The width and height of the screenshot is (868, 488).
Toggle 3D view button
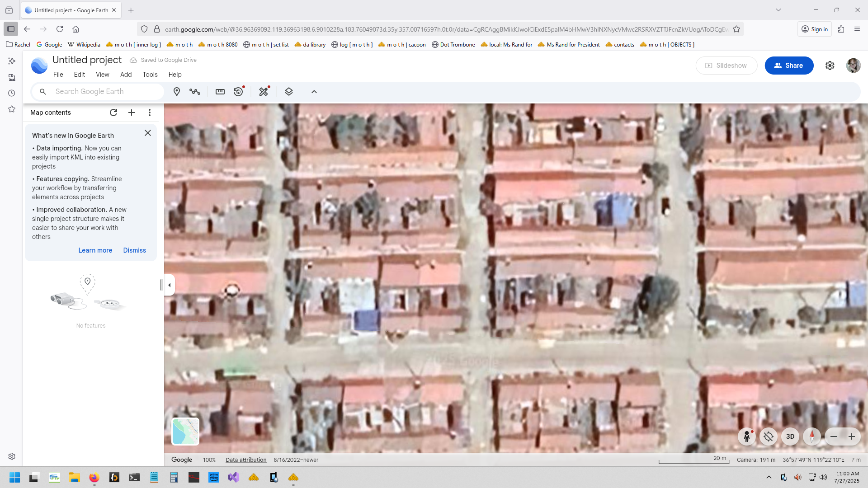click(790, 436)
